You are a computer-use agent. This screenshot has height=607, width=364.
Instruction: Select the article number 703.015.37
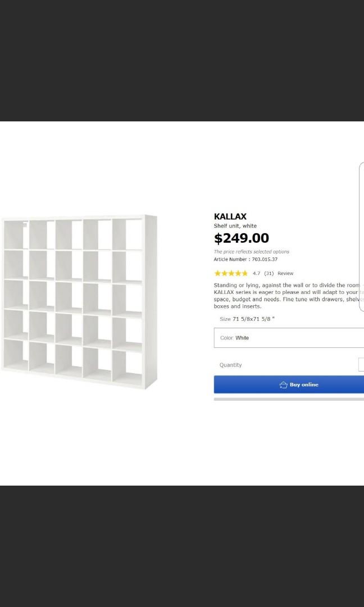pos(245,259)
